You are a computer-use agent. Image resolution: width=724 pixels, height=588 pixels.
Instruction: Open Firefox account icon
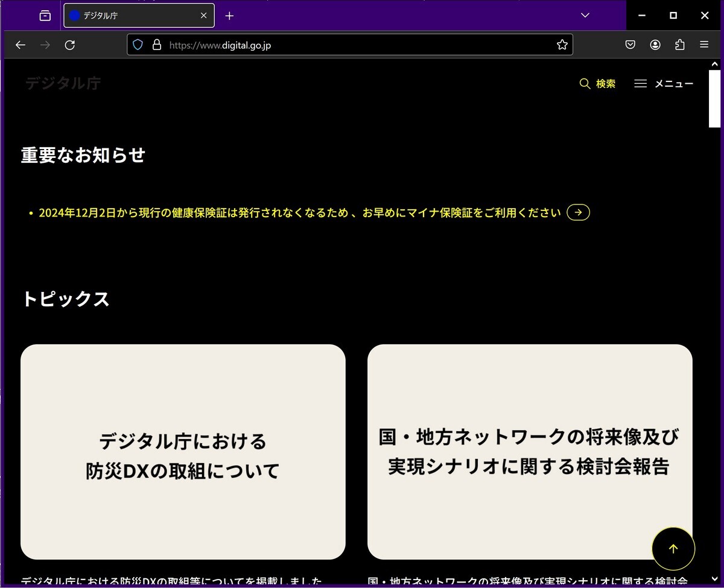point(655,45)
